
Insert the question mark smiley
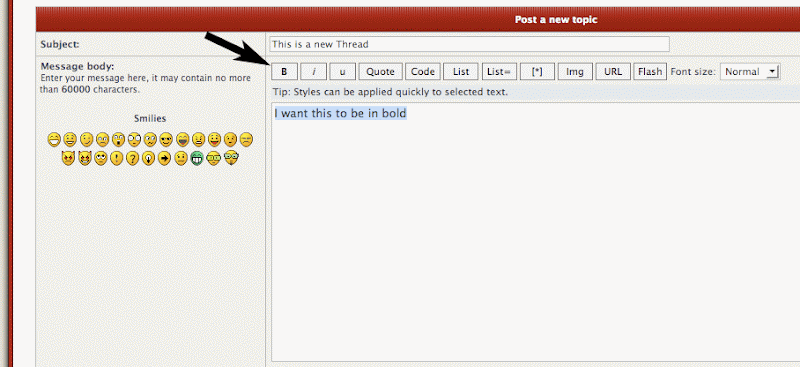point(133,158)
